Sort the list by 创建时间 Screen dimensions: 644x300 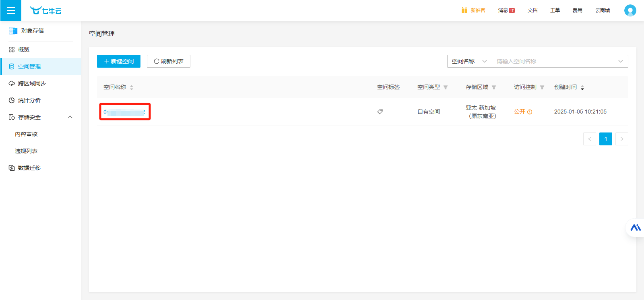(x=582, y=87)
